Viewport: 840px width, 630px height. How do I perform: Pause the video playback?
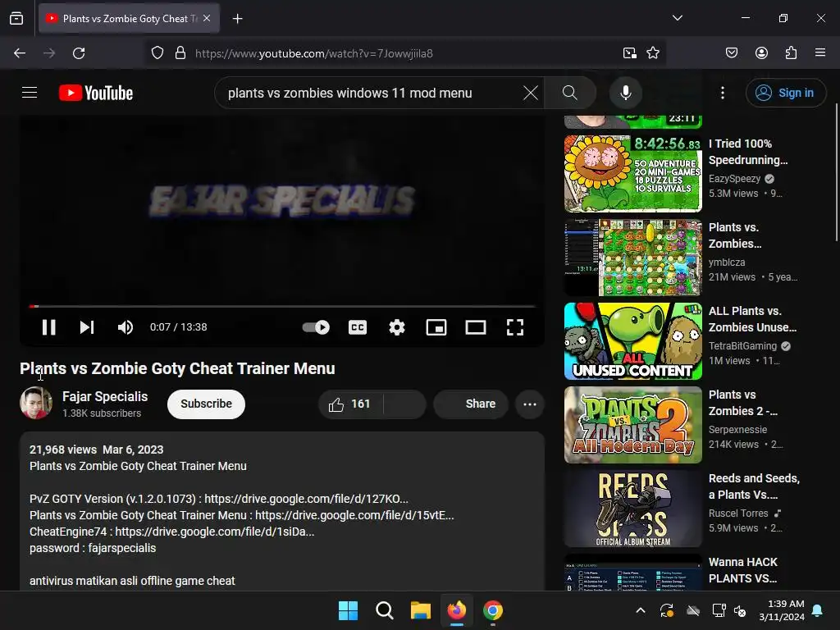point(48,327)
